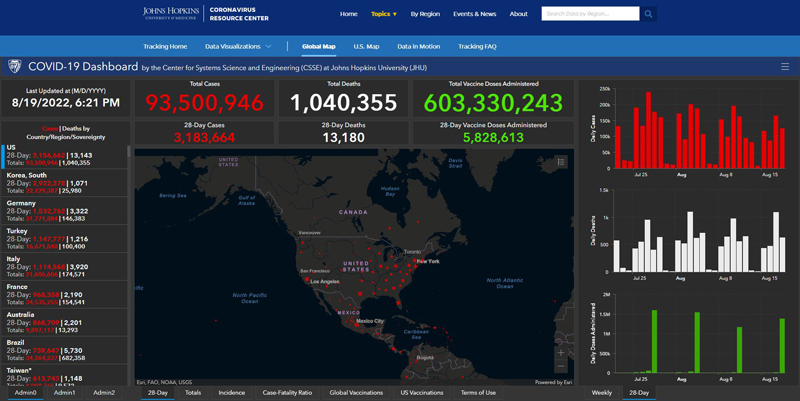This screenshot has width=800, height=401.
Task: Click the Daily Doses green bar chart
Action: coord(699,334)
